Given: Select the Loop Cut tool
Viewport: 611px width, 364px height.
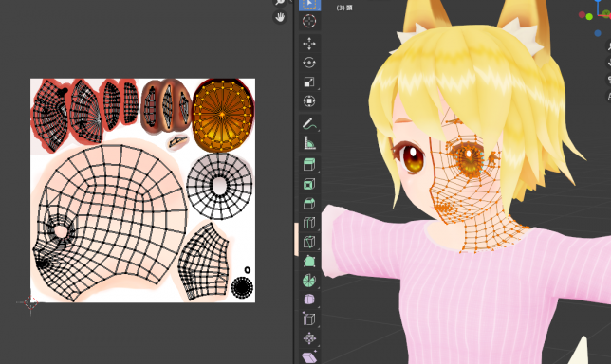Looking at the screenshot, I should (x=310, y=223).
